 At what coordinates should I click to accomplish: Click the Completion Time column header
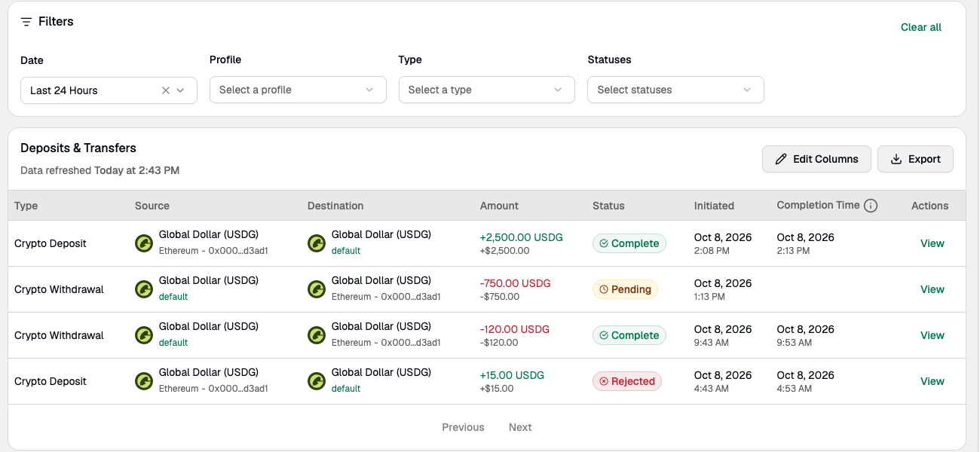(x=818, y=205)
